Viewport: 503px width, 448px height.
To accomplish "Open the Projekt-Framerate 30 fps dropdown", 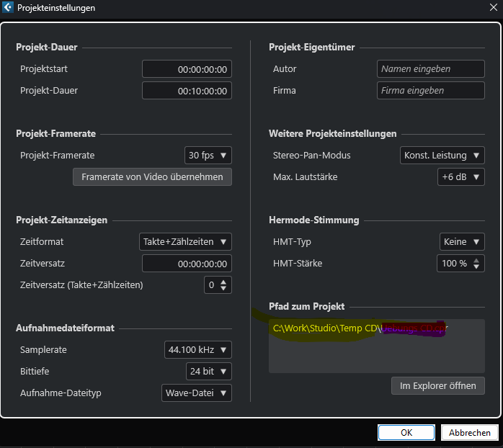I will pyautogui.click(x=208, y=155).
